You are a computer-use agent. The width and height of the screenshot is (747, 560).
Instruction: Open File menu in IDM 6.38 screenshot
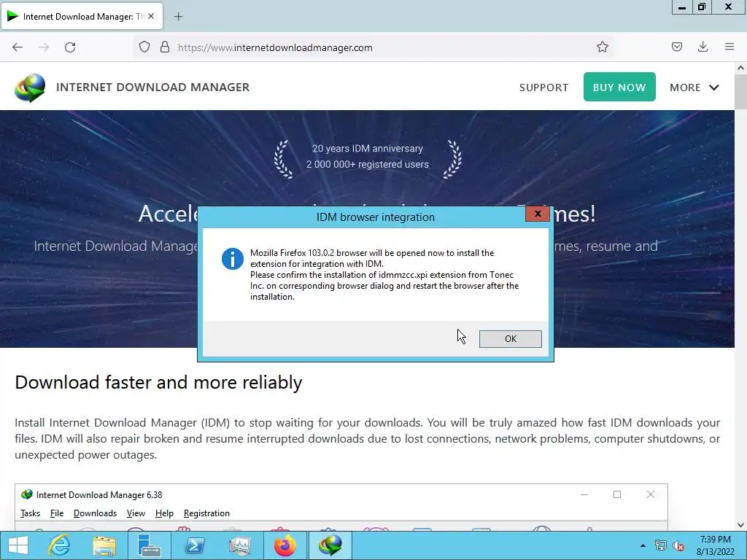[57, 513]
